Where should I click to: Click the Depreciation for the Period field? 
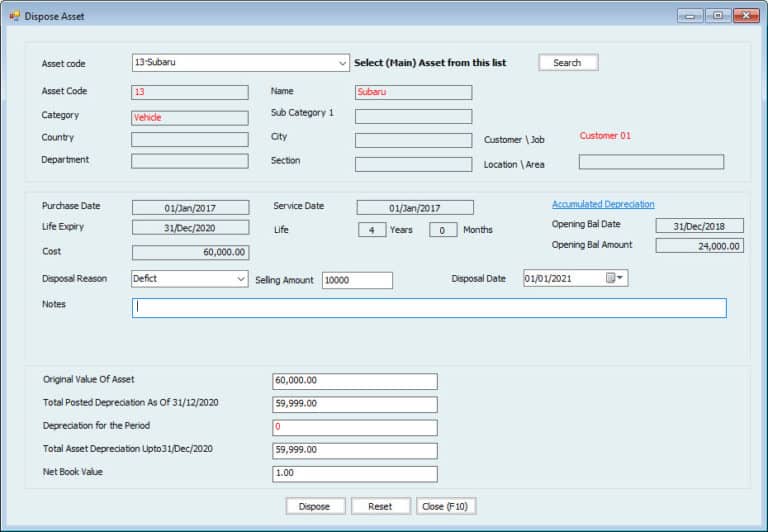coord(354,428)
